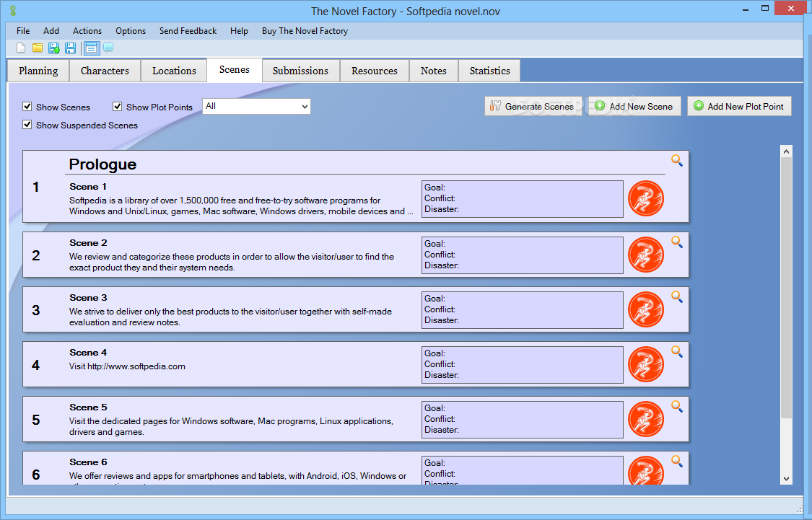This screenshot has height=520, width=812.
Task: Click the Generate Scenes button
Action: point(533,106)
